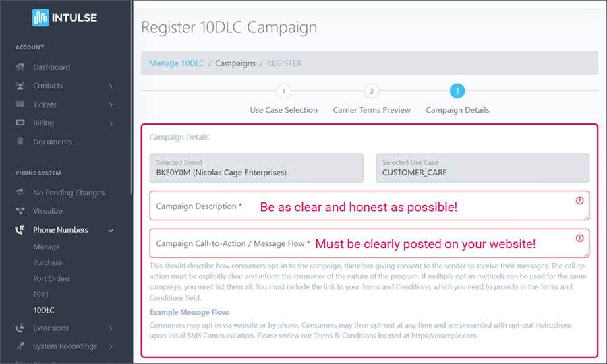
Task: Click the Documents file icon
Action: coord(20,142)
